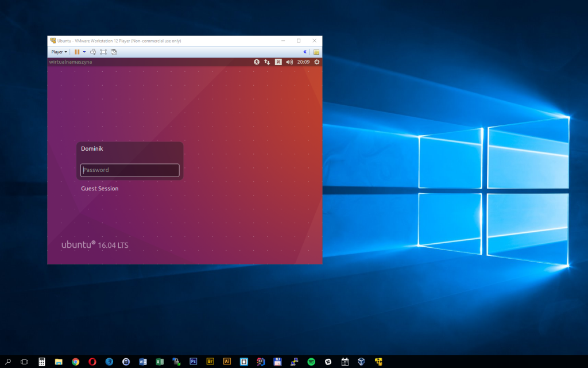This screenshot has width=588, height=368.
Task: Enter full screen mode in VMware toolbar
Action: click(x=103, y=52)
